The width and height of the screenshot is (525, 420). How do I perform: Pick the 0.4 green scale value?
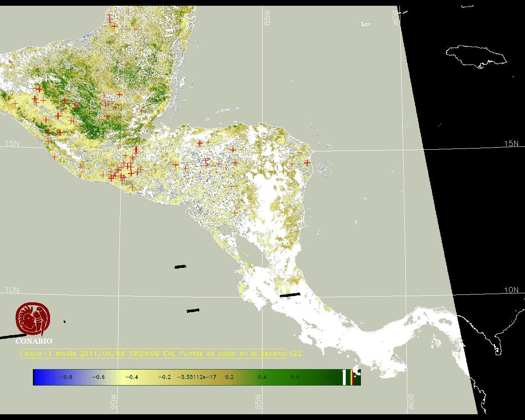[x=262, y=377]
